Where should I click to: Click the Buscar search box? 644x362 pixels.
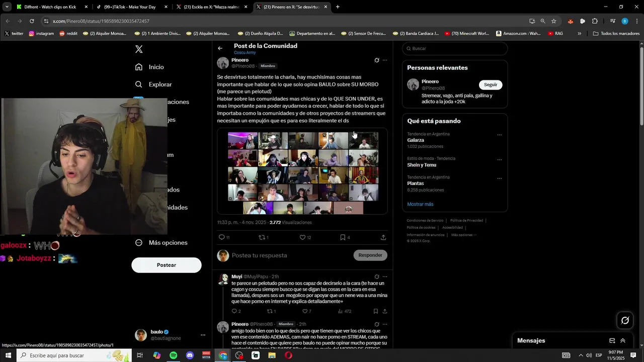(x=455, y=48)
